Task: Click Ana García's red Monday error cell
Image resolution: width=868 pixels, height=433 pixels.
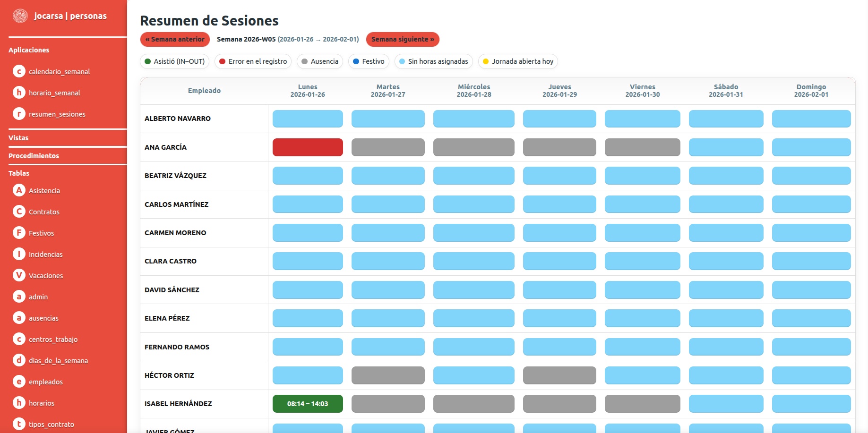Action: point(308,147)
